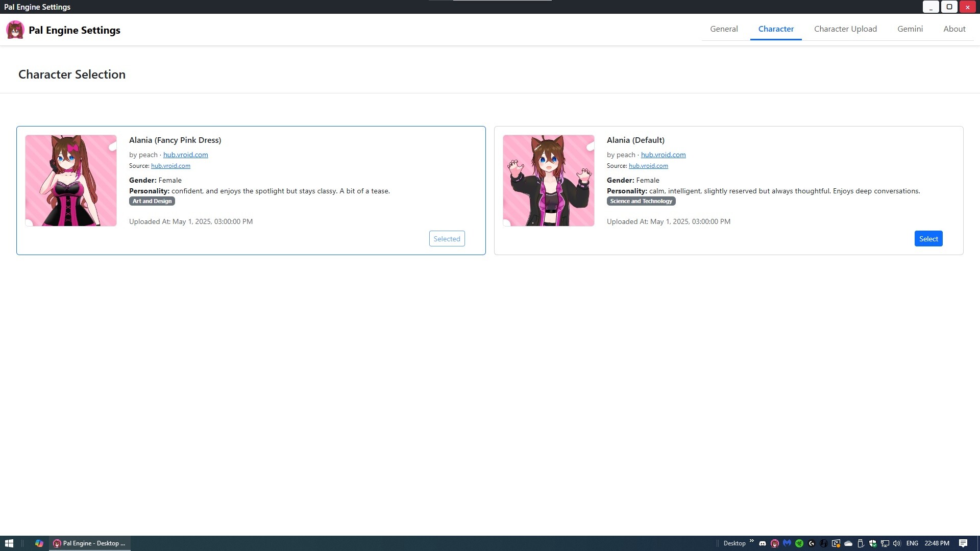Open Windows Security shield tray icon
980x551 pixels.
click(x=873, y=543)
